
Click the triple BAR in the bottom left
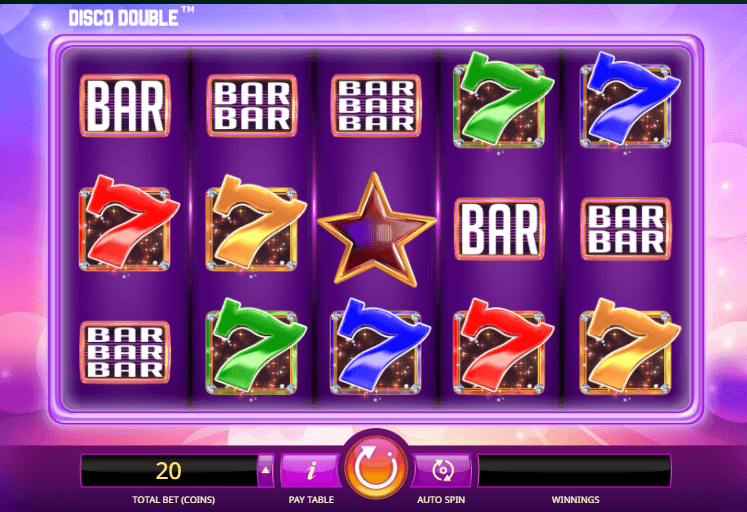(125, 352)
